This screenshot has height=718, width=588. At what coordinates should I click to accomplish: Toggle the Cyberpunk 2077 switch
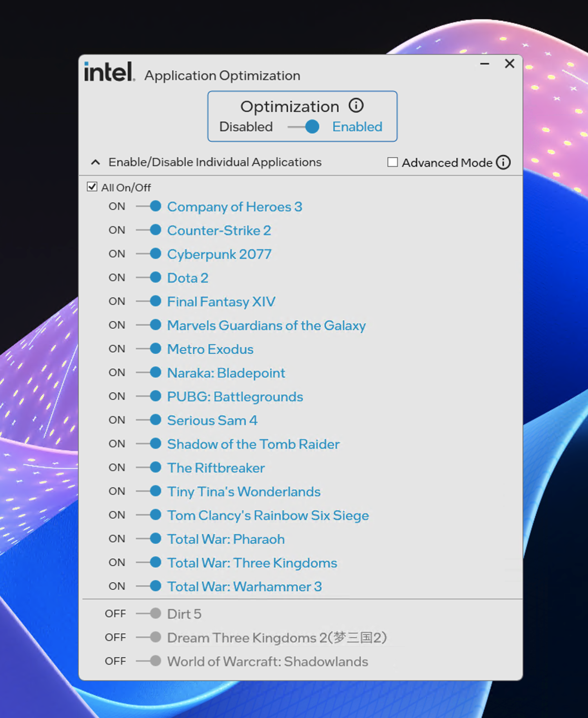point(149,254)
